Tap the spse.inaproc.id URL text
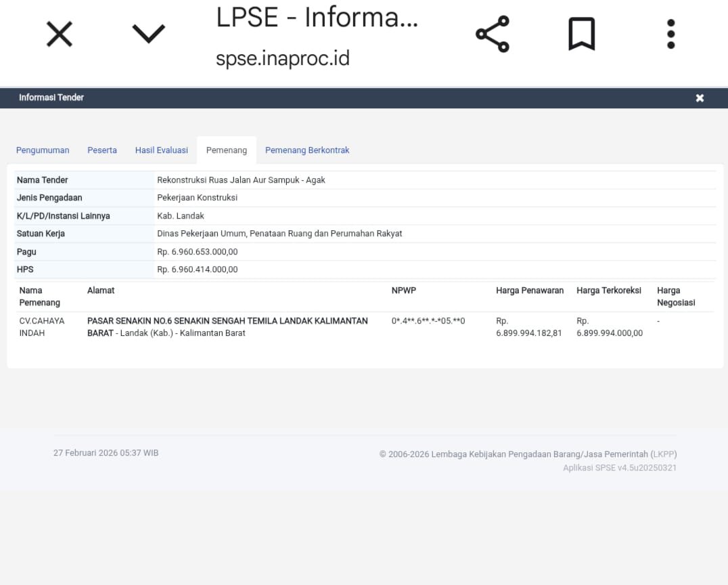The width and height of the screenshot is (728, 585). 283,59
